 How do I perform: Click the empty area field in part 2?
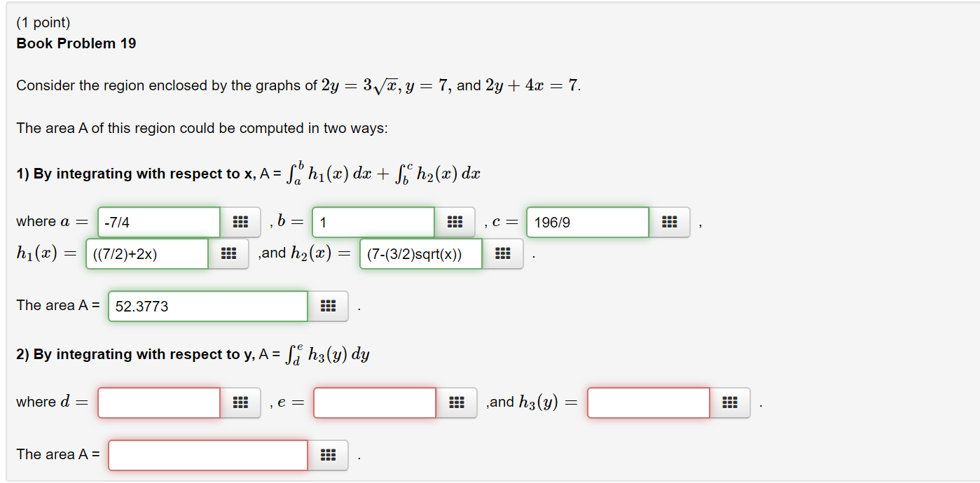point(207,455)
